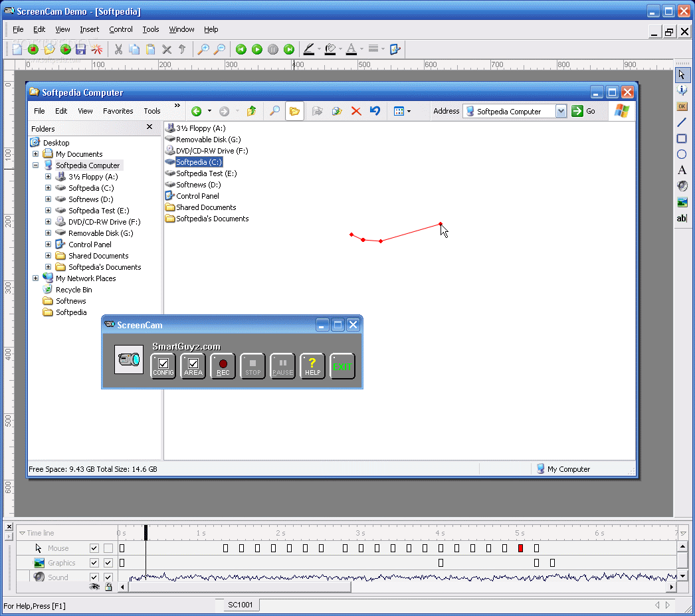The width and height of the screenshot is (695, 616).
Task: Toggle second checkbox on Sound track
Action: coord(108,577)
